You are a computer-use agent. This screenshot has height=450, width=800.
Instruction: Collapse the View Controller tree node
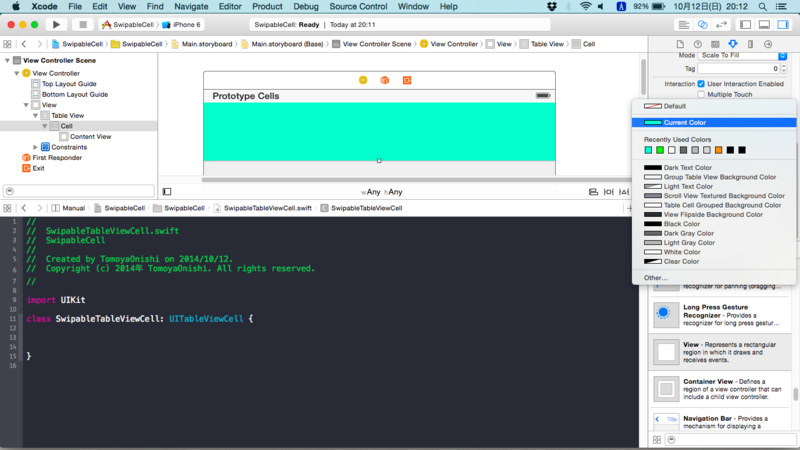click(17, 73)
